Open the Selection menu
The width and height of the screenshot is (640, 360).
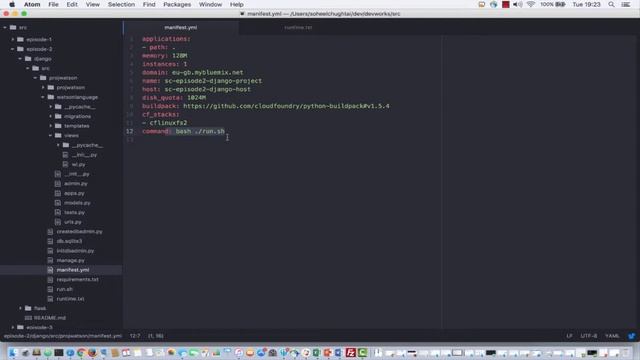pyautogui.click(x=121, y=4)
